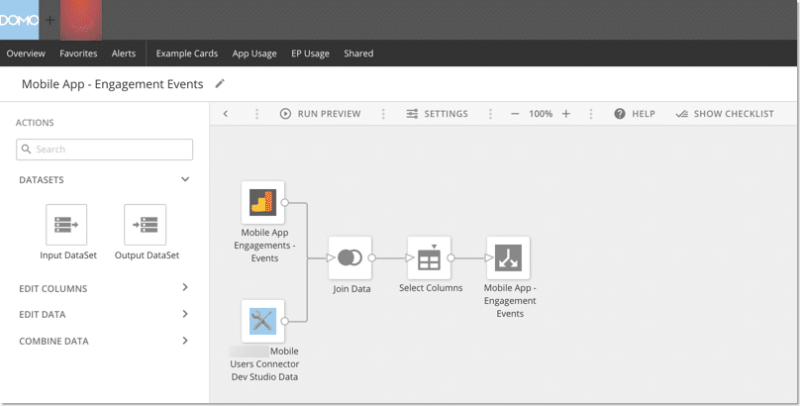Click the Settings sliders icon

pos(412,114)
